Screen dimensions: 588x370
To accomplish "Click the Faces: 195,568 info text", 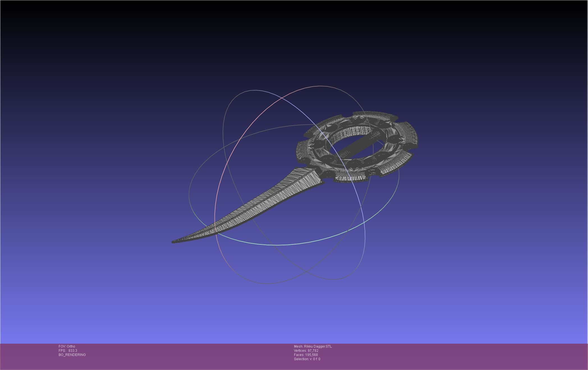I will pos(306,355).
